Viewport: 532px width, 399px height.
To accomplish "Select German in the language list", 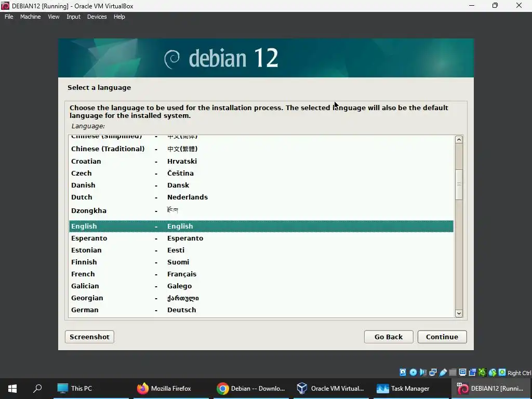I will point(261,310).
